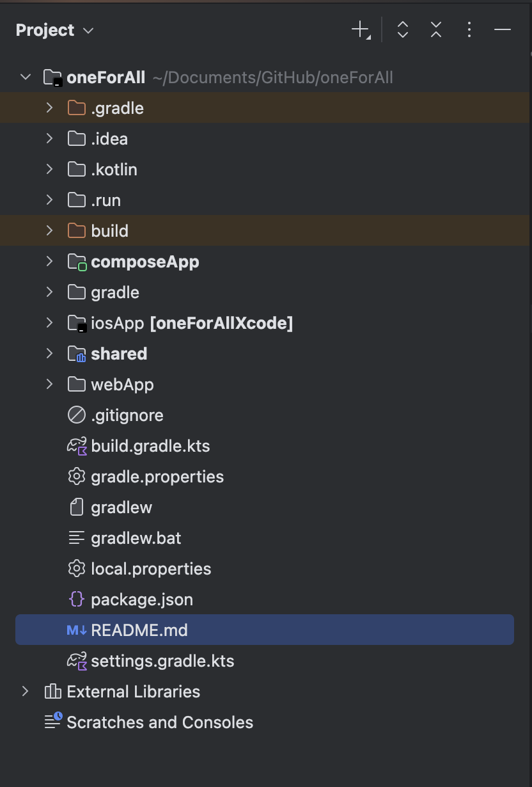Open the Project view dropdown
The image size is (532, 787).
[55, 30]
